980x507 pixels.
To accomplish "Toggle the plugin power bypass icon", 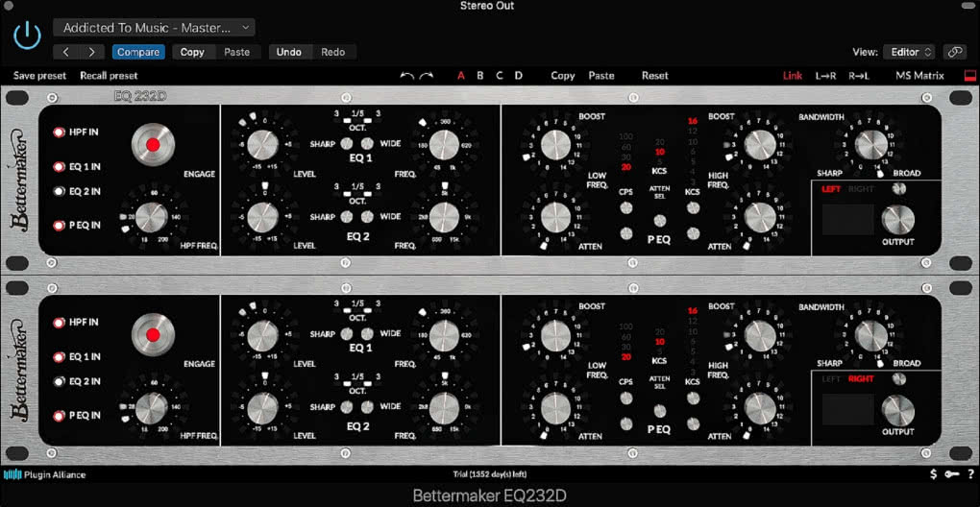I will click(27, 36).
